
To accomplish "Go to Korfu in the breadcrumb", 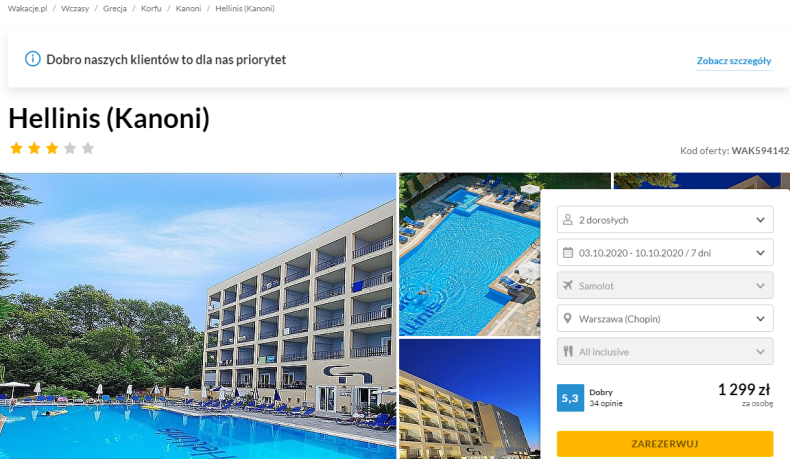I will (x=151, y=9).
